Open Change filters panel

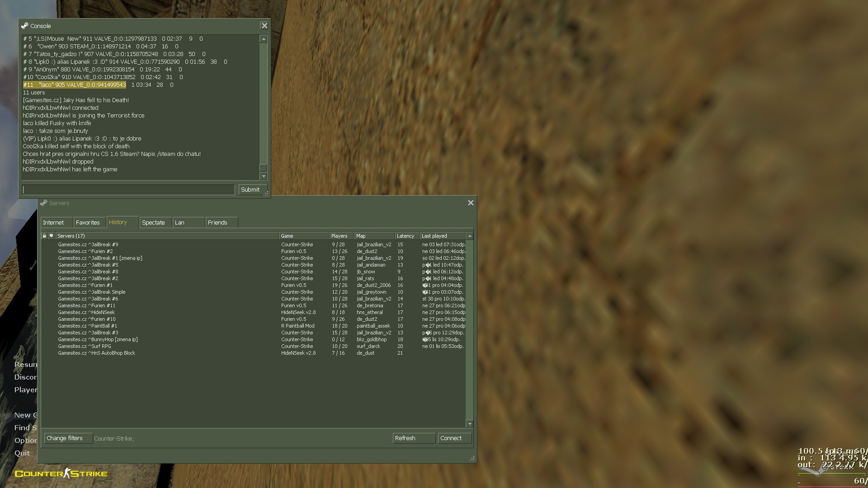tap(68, 438)
